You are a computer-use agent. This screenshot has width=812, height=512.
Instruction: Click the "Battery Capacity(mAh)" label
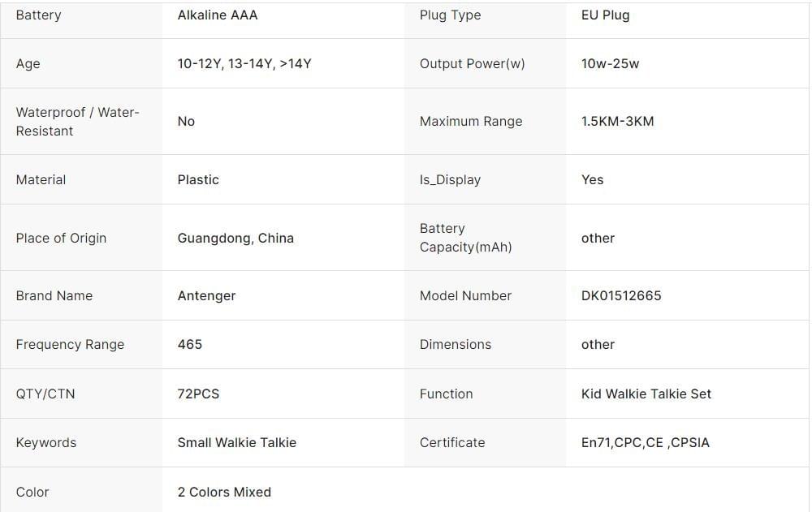coord(465,238)
